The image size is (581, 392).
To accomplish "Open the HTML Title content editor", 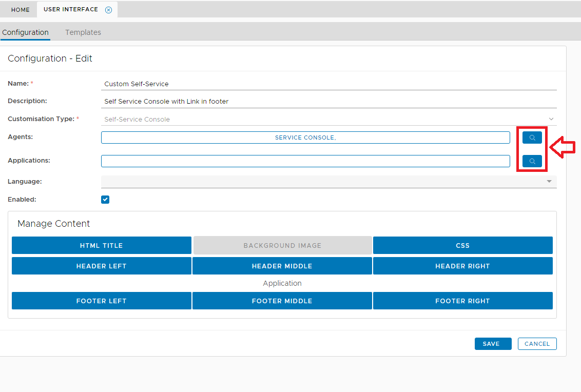I will point(101,245).
